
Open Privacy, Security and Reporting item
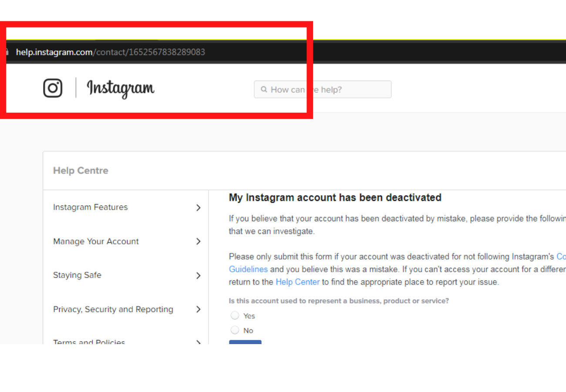pyautogui.click(x=113, y=310)
